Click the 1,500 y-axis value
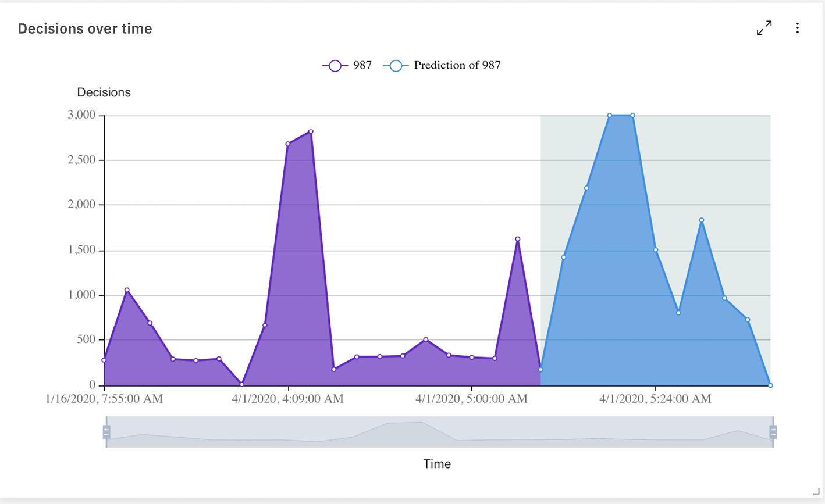 coord(82,250)
